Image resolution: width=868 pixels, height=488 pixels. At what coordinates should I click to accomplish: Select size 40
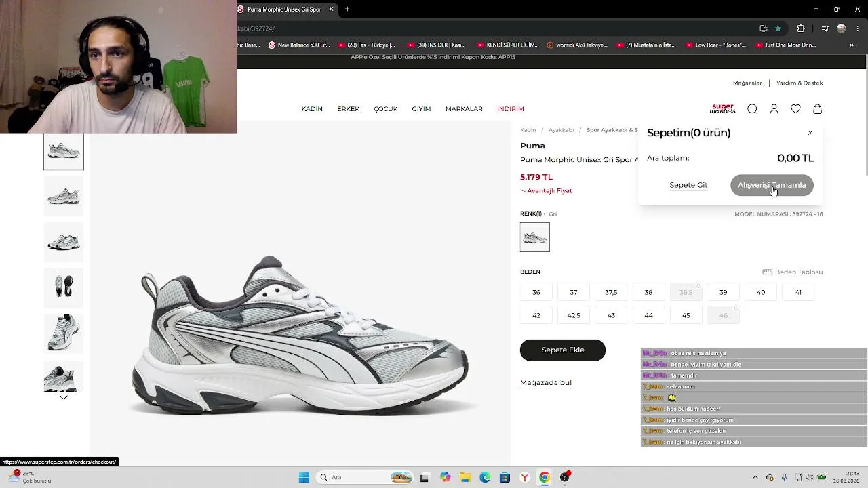(761, 292)
